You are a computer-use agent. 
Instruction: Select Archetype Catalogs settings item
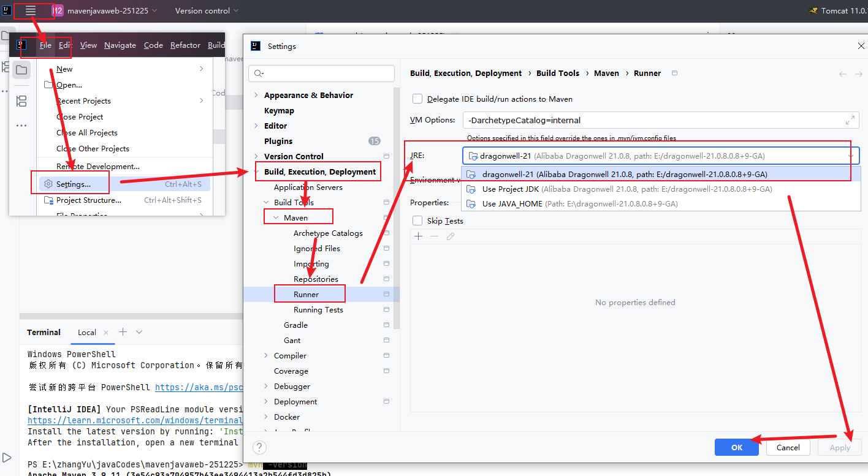click(328, 233)
